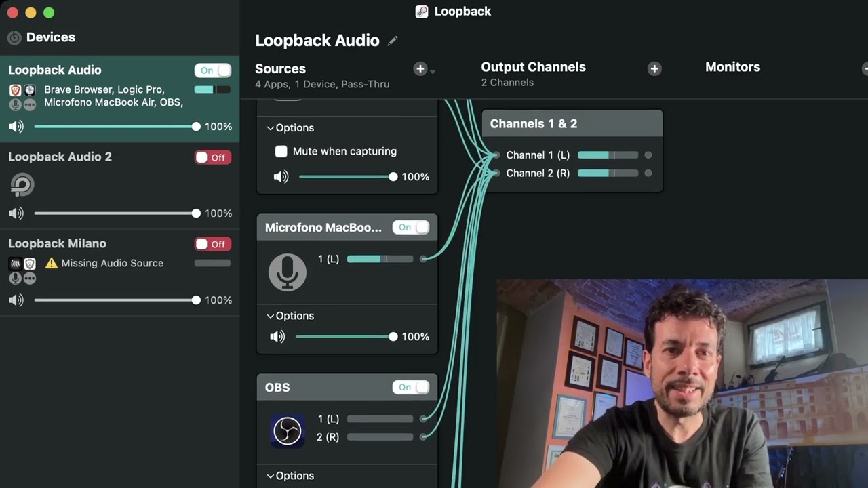868x488 pixels.
Task: Click the Loopback Audio device speaker icon
Action: click(16, 127)
